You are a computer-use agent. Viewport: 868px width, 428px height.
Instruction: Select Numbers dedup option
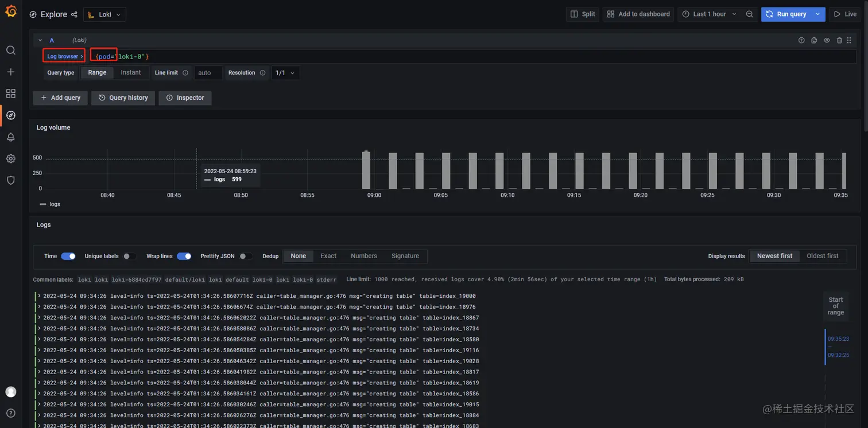(364, 256)
